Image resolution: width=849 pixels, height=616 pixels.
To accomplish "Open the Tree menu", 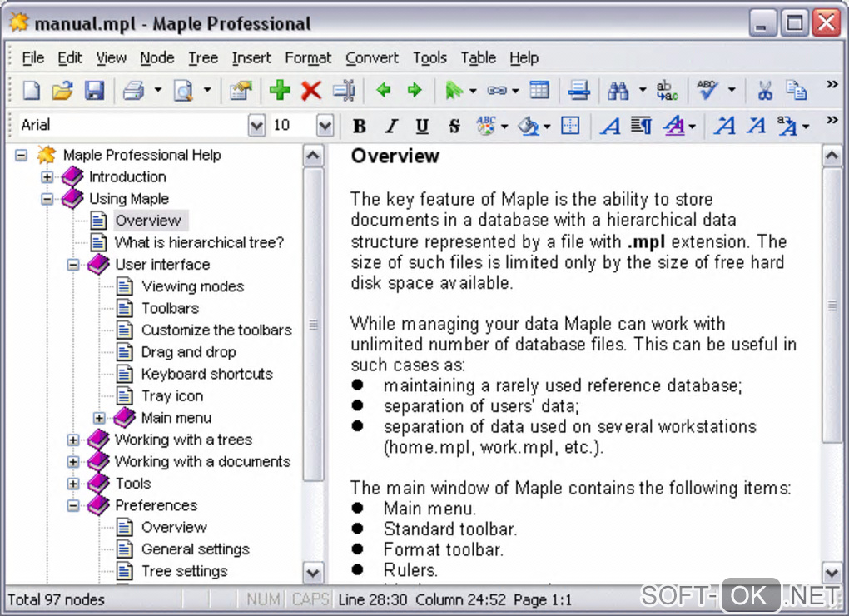I will pos(203,57).
